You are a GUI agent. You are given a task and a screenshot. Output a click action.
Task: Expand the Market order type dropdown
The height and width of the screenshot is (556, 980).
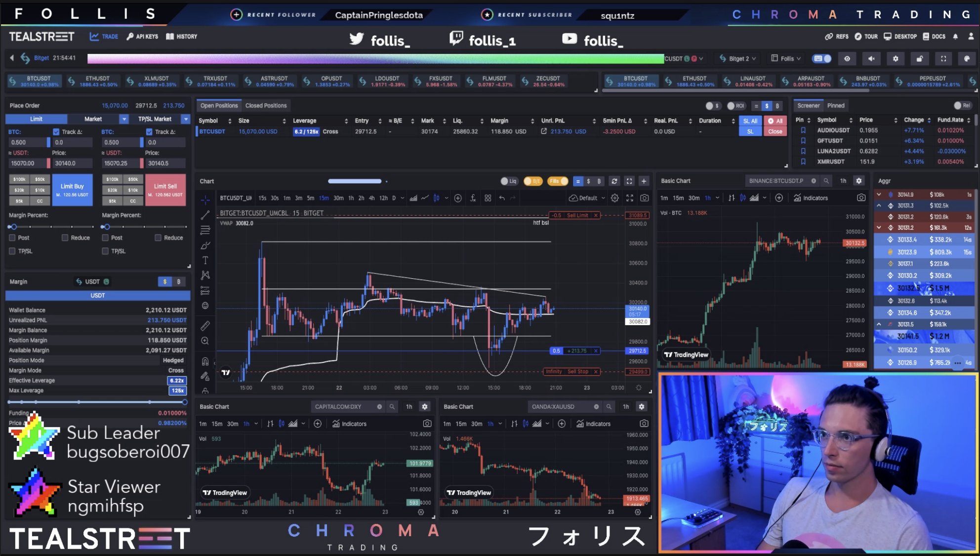(x=124, y=119)
